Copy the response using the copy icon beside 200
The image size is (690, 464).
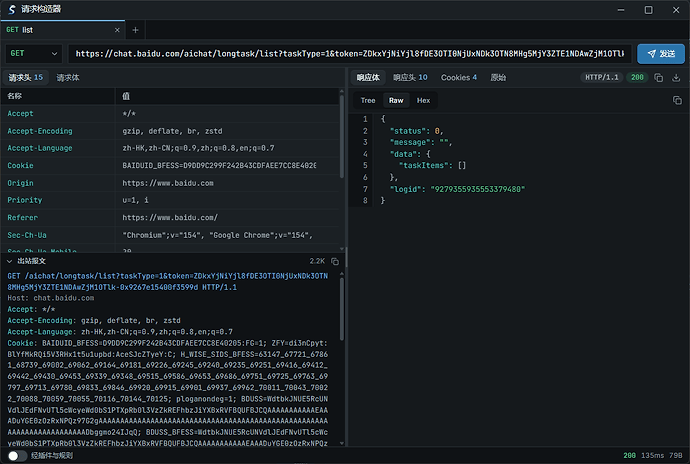pyautogui.click(x=658, y=77)
